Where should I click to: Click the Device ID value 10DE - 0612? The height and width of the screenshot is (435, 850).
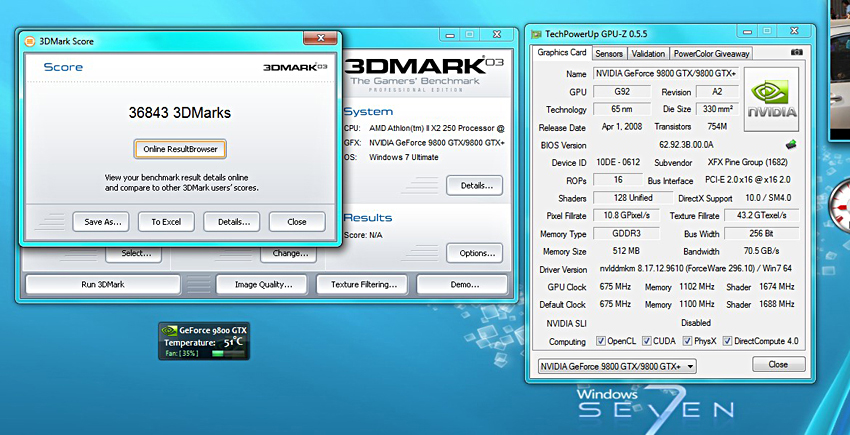[x=620, y=162]
